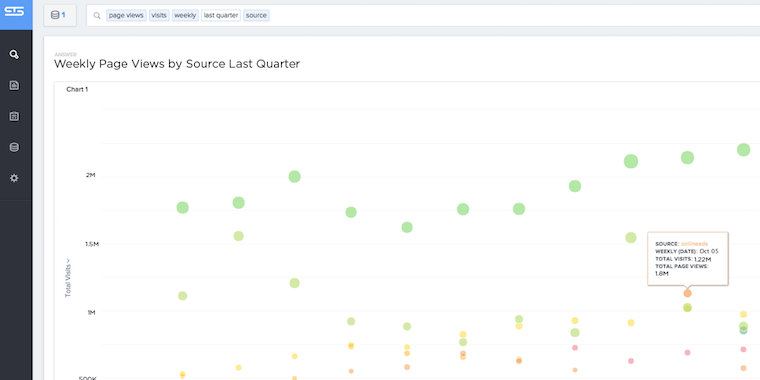Open the Admin gear icon in sidebar
This screenshot has width=760, height=380.
[x=14, y=178]
